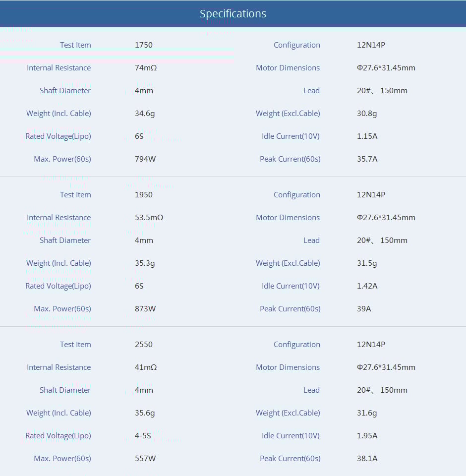The image size is (466, 476).
Task: Select the 39A peak current value
Action: 364,309
